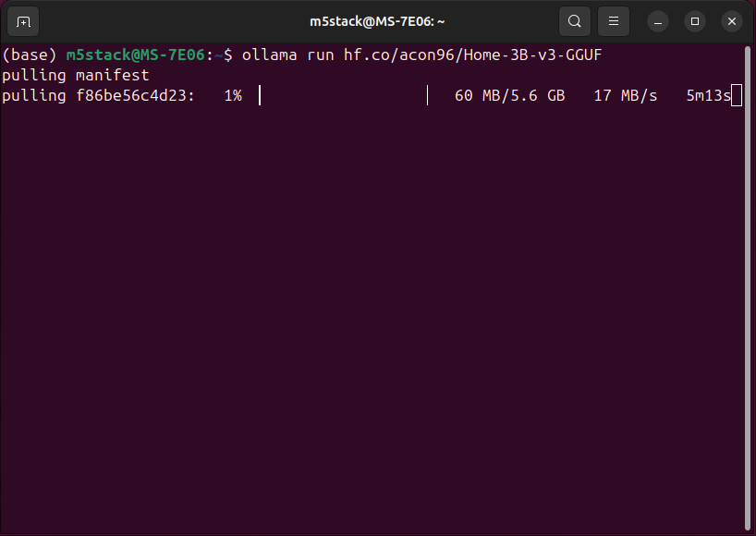Viewport: 756px width, 536px height.
Task: Open a new terminal tab
Action: pos(23,20)
